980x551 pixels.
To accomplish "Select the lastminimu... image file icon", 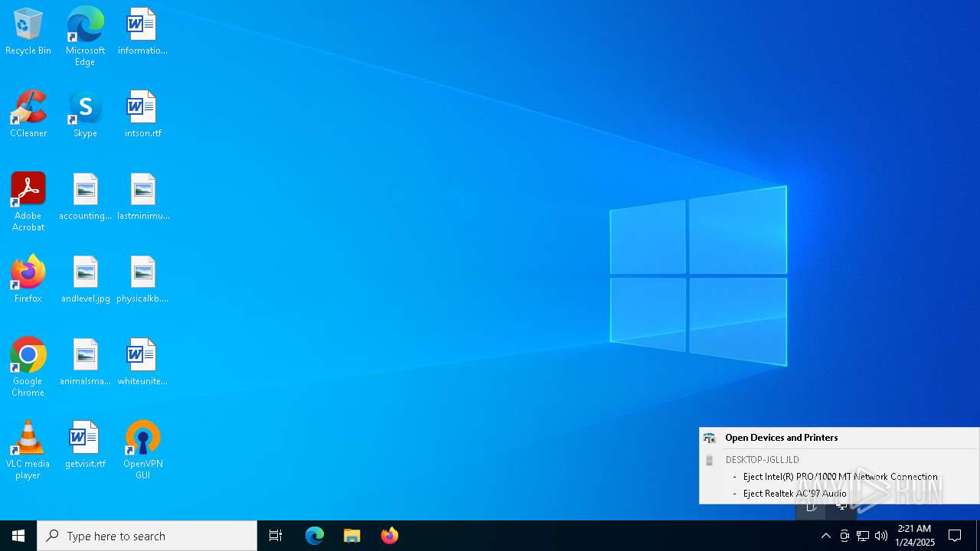I will click(x=142, y=197).
